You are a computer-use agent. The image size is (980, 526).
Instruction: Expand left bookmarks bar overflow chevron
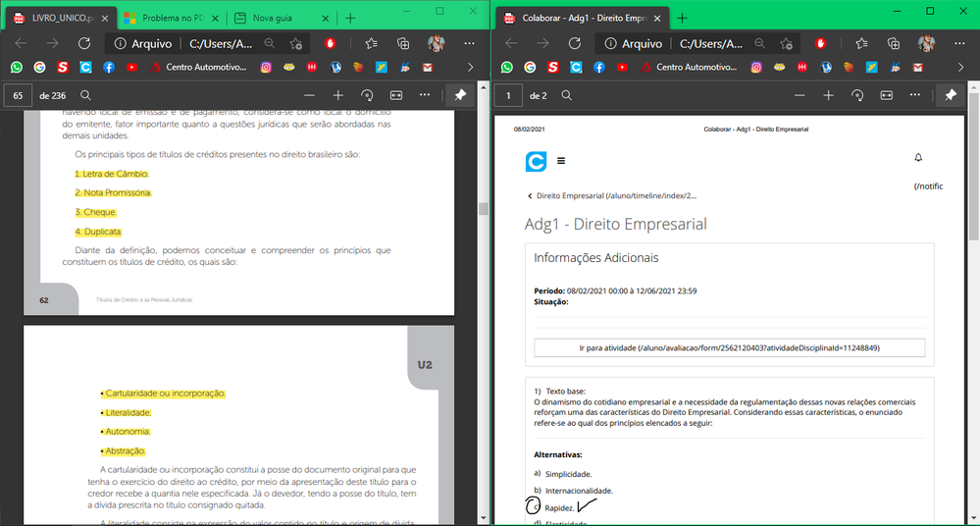[471, 67]
